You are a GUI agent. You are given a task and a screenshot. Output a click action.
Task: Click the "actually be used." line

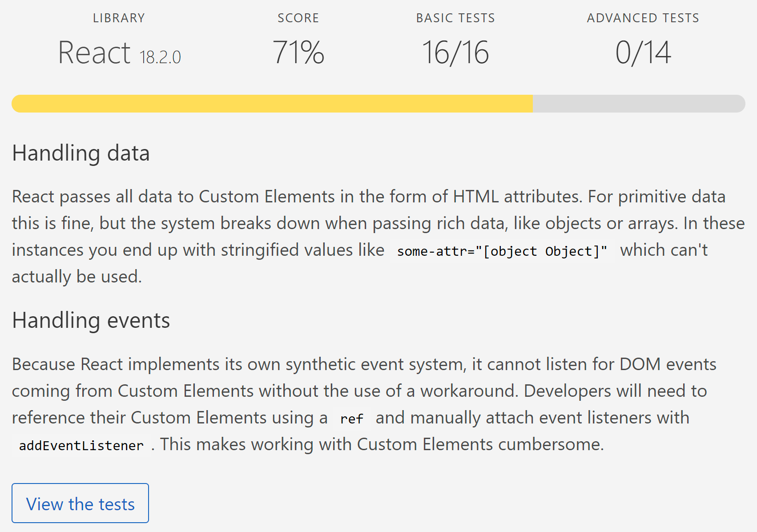(77, 277)
